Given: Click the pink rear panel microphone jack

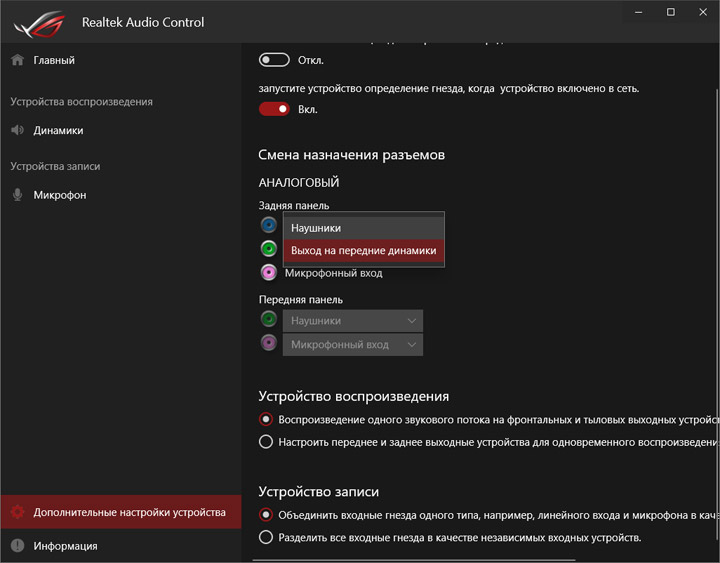Looking at the screenshot, I should [268, 273].
